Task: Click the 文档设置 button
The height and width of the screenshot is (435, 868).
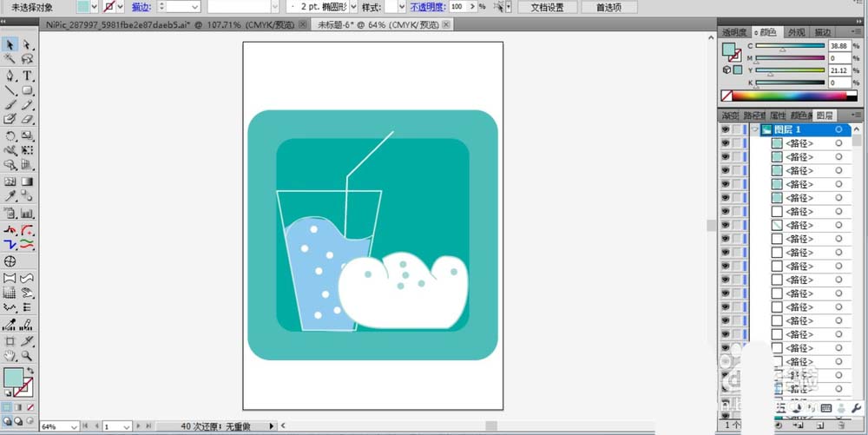Action: [547, 7]
